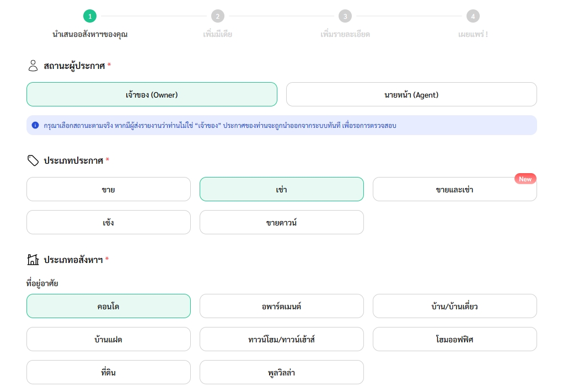This screenshot has width=563, height=392.
Task: Choose พูลวิลล่า property type
Action: click(282, 372)
